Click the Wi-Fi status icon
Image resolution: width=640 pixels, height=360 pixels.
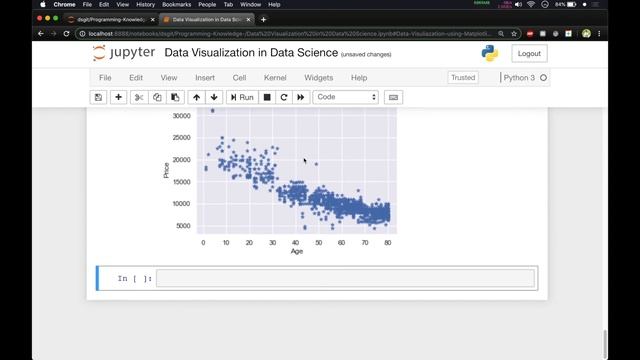[531, 4]
